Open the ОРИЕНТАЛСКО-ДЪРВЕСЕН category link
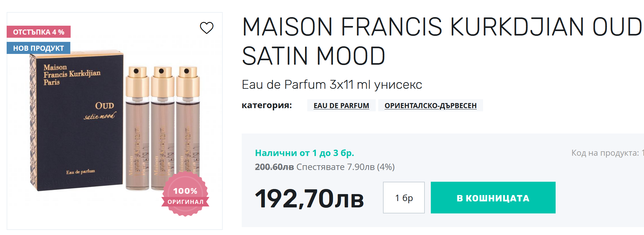The width and height of the screenshot is (644, 235). coord(430,106)
